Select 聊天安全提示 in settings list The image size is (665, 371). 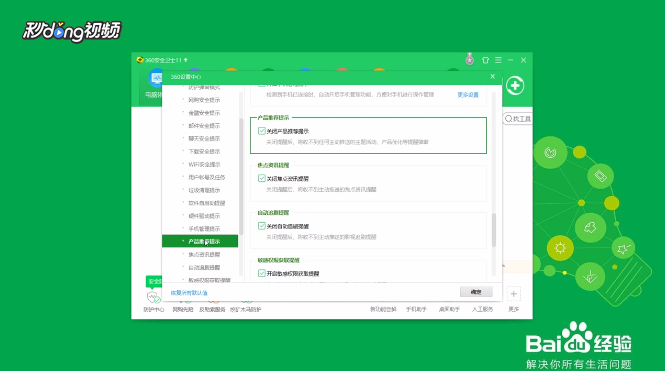pyautogui.click(x=204, y=139)
